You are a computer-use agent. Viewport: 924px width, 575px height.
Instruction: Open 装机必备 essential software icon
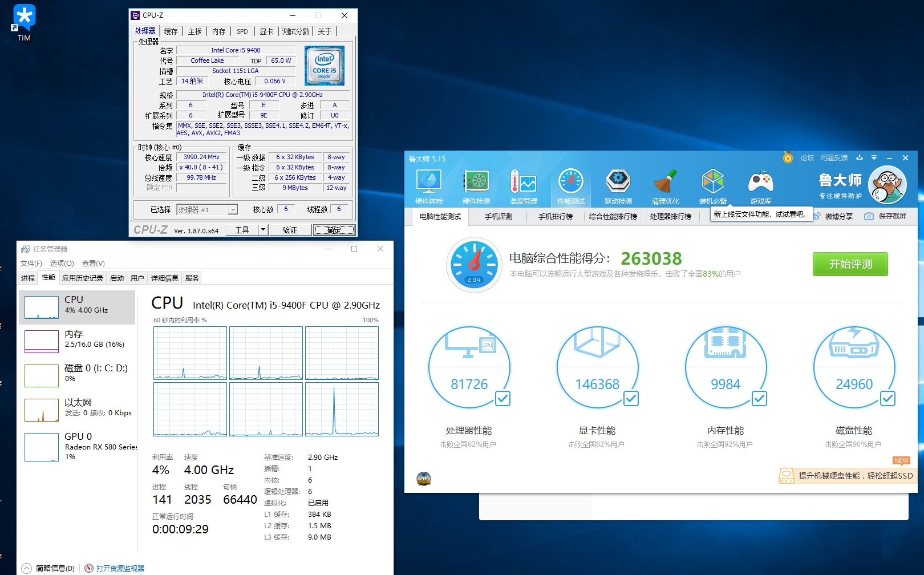tap(713, 187)
